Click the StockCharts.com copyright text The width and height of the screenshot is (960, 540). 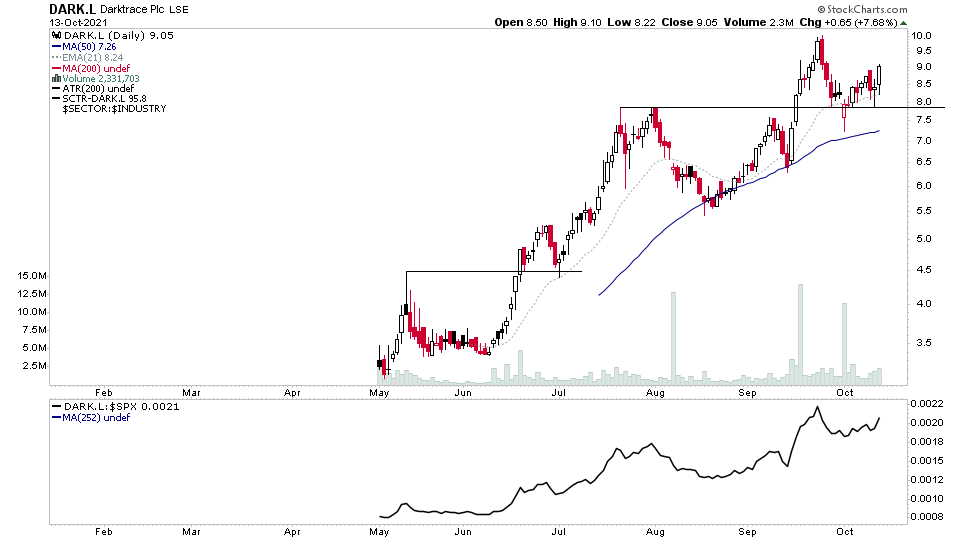point(862,9)
